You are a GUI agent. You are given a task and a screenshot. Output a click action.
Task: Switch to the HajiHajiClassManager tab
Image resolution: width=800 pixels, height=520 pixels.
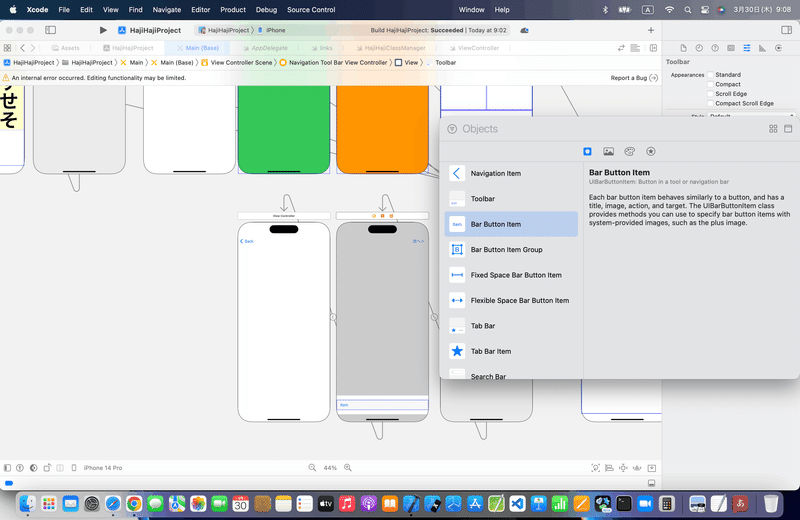[390, 48]
